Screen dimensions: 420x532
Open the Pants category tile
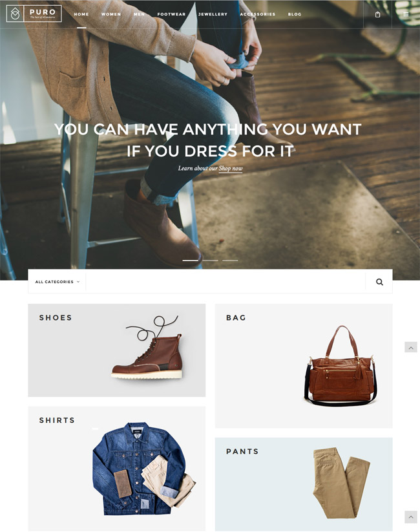pyautogui.click(x=304, y=484)
